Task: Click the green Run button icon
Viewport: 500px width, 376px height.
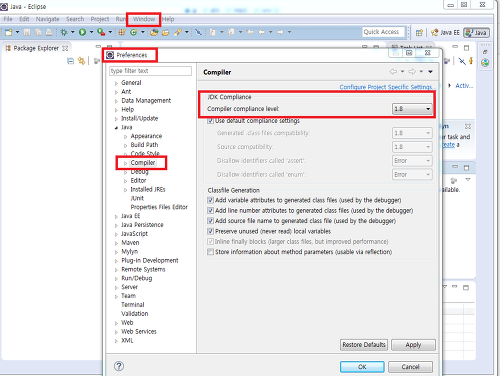Action: (82, 32)
